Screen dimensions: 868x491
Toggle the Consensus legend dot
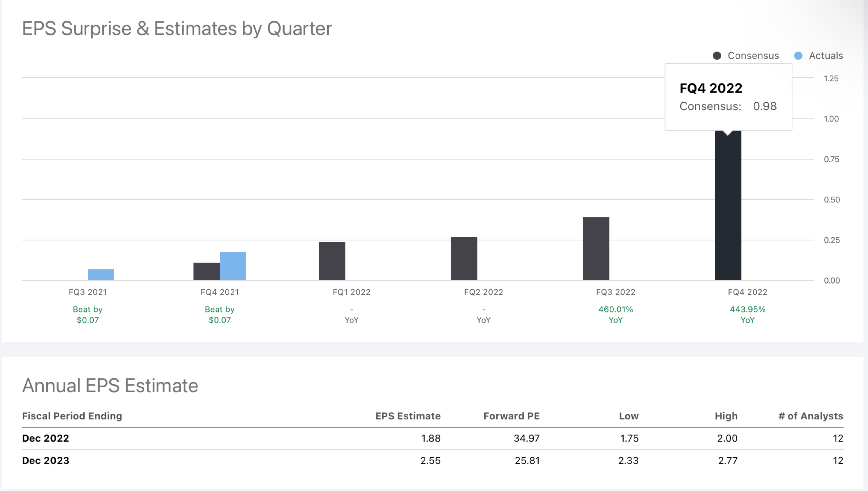(x=717, y=56)
